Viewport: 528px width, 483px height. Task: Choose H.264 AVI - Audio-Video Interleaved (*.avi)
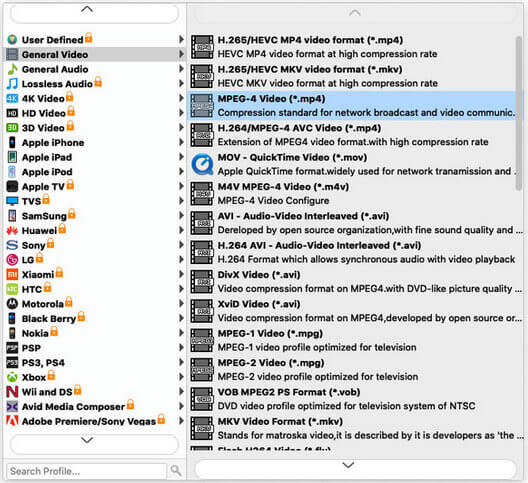coord(355,252)
